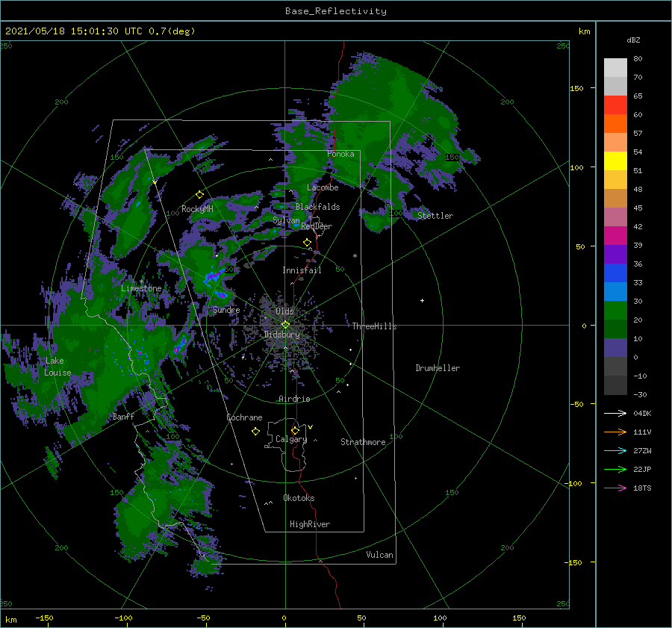Click the Didsbury label
The height and width of the screenshot is (628, 672).
[x=281, y=335]
